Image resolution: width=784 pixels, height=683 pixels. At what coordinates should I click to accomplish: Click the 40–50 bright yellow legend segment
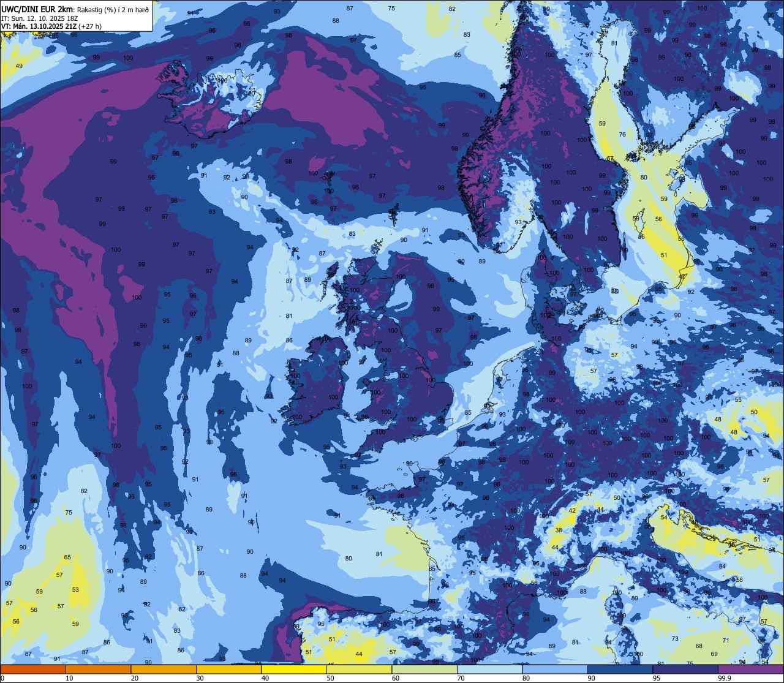[294, 669]
